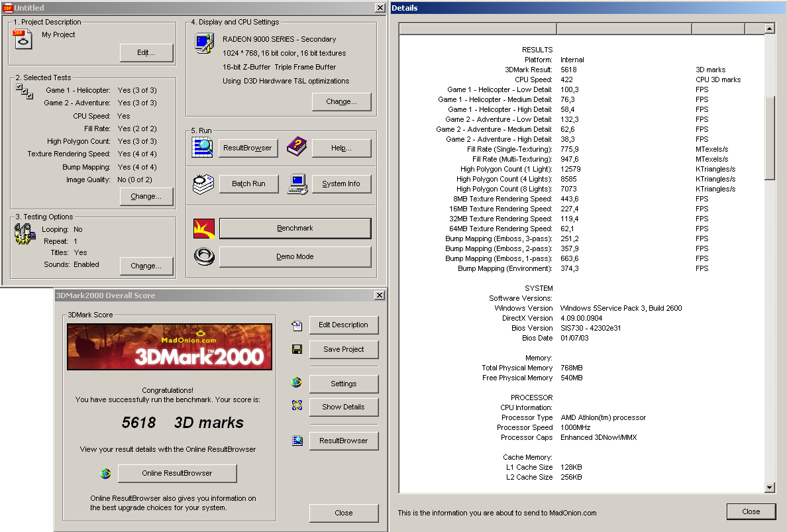Click the floppy disk Save Project icon

pos(297,349)
